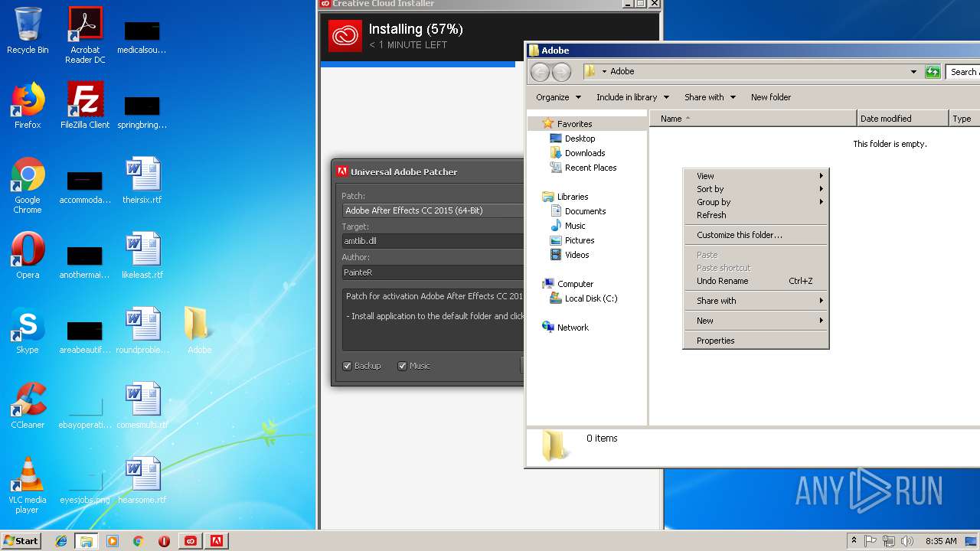Select the Adobe folder on the desktop
Image resolution: width=980 pixels, height=551 pixels.
coord(200,331)
